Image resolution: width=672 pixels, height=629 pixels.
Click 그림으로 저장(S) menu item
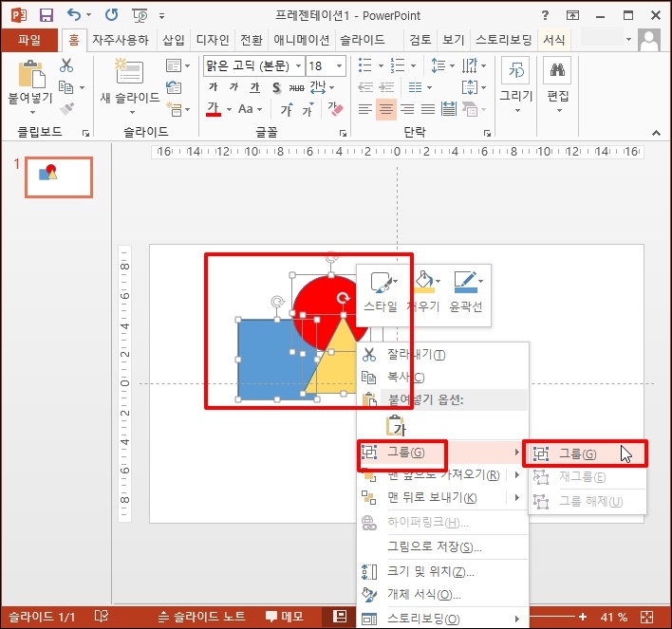442,546
